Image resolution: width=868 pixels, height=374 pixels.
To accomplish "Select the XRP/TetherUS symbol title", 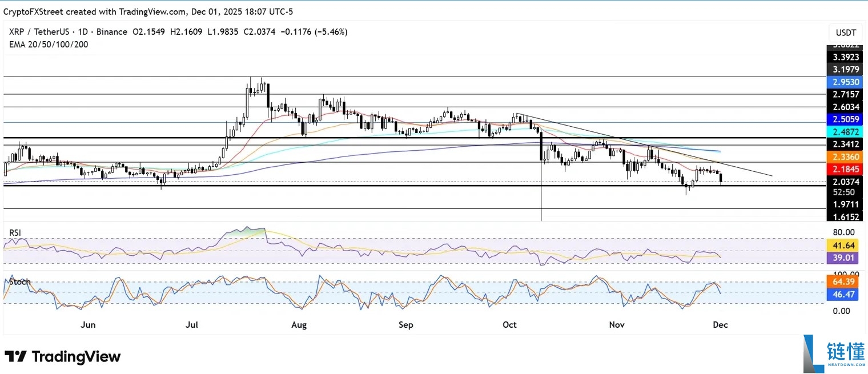I will tap(34, 31).
